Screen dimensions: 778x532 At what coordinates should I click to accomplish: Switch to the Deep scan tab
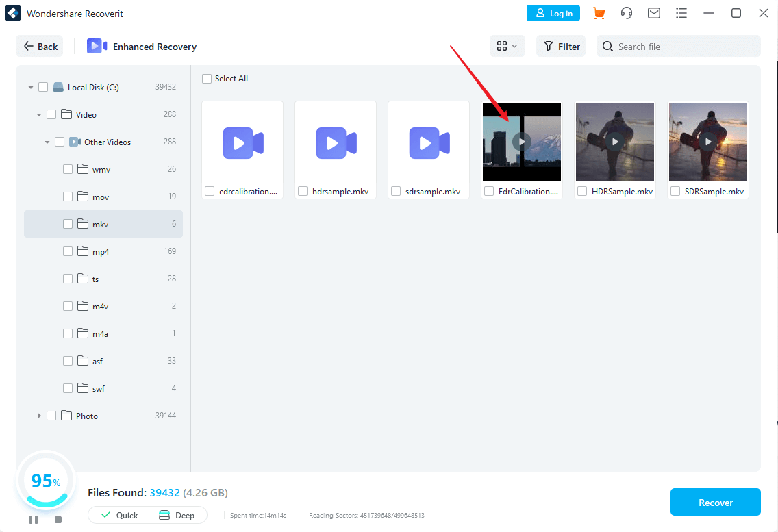click(177, 515)
